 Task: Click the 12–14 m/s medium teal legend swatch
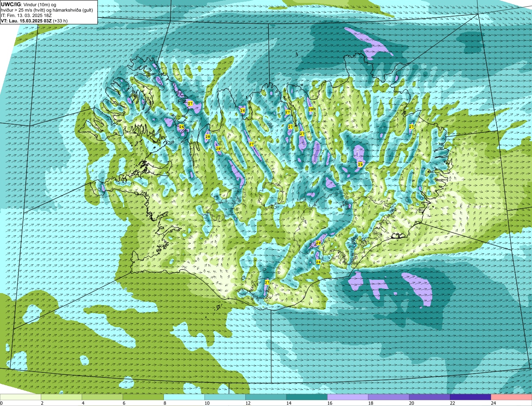(x=266, y=397)
